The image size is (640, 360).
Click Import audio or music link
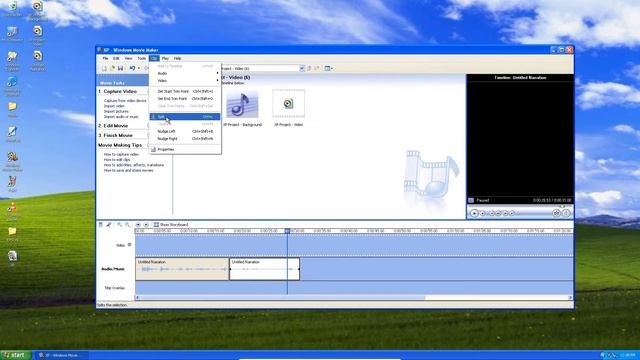[x=121, y=116]
